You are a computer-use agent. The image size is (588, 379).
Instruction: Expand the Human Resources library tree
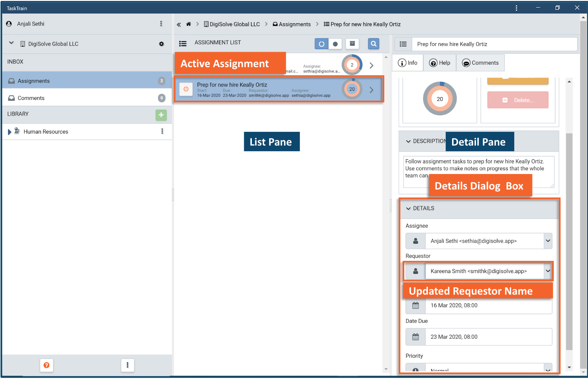click(9, 132)
